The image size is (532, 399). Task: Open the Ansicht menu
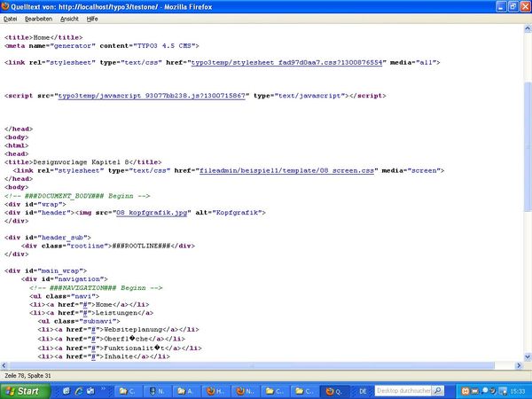pos(69,19)
